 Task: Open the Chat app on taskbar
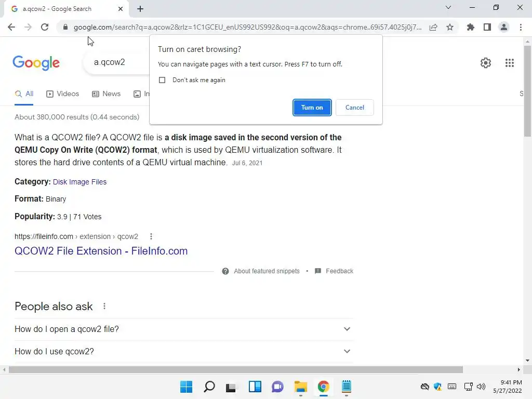[x=277, y=387]
